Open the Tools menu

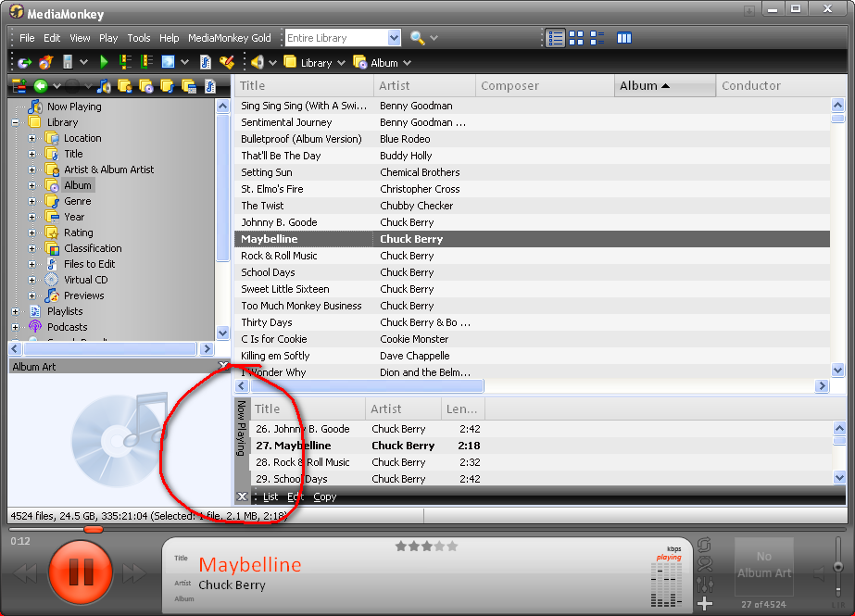[139, 38]
